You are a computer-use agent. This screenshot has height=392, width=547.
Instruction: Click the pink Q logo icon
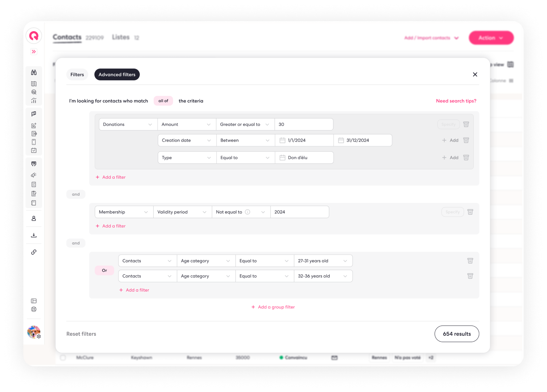[x=34, y=36]
